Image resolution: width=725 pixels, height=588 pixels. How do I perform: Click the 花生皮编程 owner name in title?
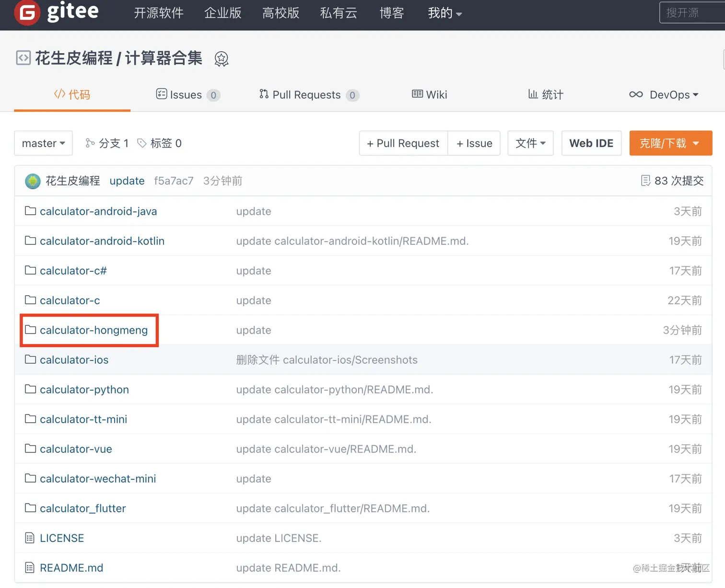point(74,58)
